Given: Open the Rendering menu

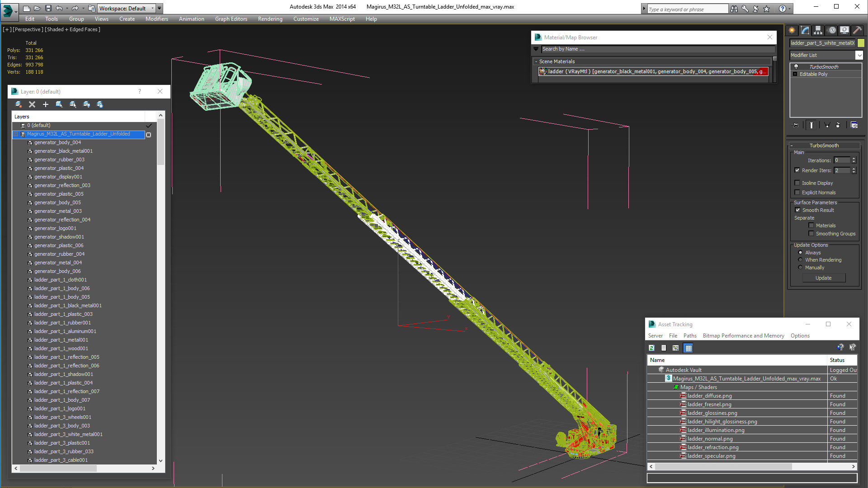Looking at the screenshot, I should 270,19.
